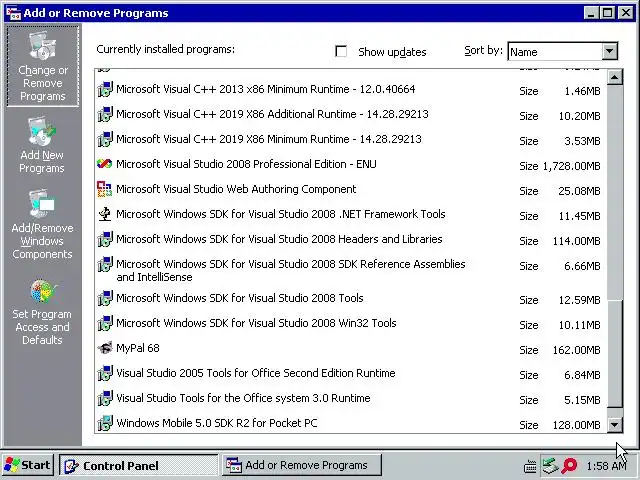Click Windows Mobile 5.0 SDK R2 icon
The width and height of the screenshot is (640, 480).
click(105, 423)
